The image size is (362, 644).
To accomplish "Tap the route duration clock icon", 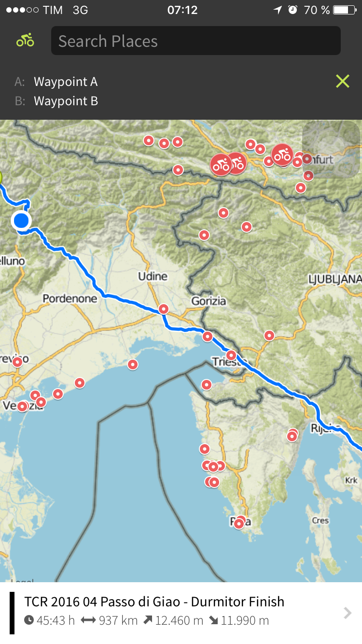I will pos(29,620).
